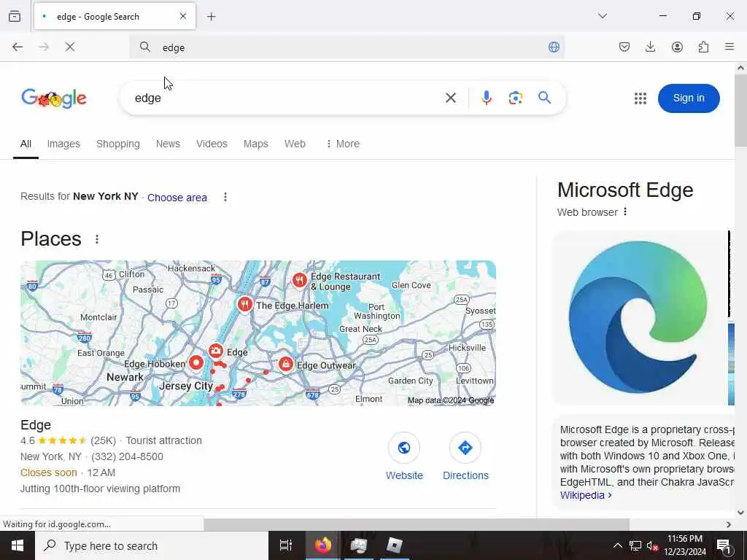Click taskbar Type here to search
Image resolution: width=747 pixels, height=560 pixels.
point(152,545)
